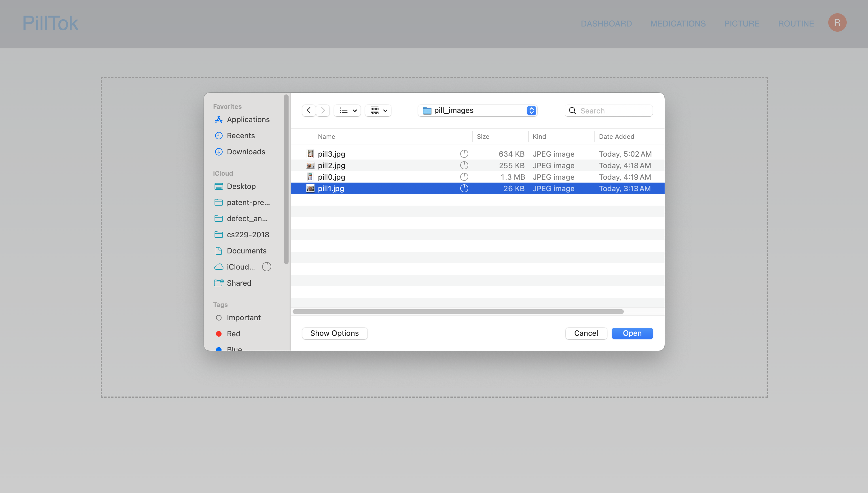Click the iCloud Drive sidebar item
Screen dimensions: 868x493
240,267
